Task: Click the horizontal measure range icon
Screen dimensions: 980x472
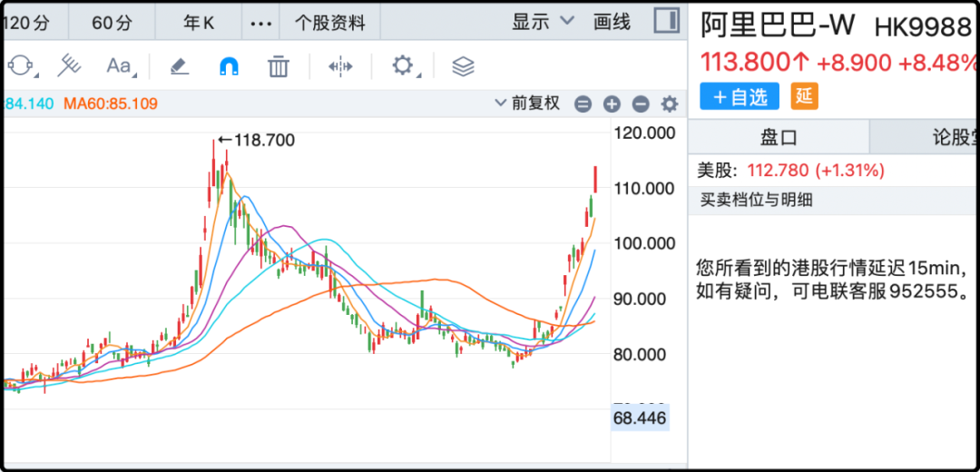Action: pyautogui.click(x=340, y=66)
